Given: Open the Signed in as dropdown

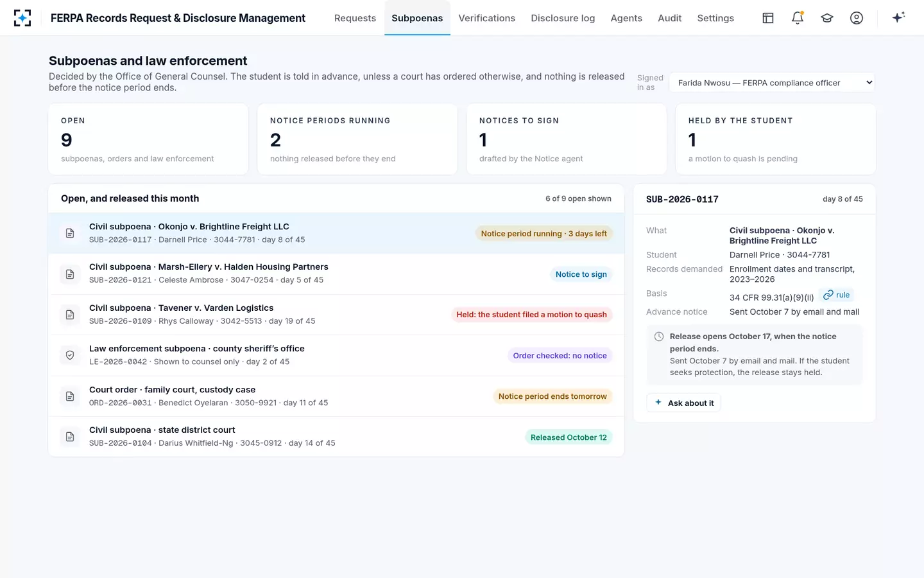Looking at the screenshot, I should [x=773, y=83].
